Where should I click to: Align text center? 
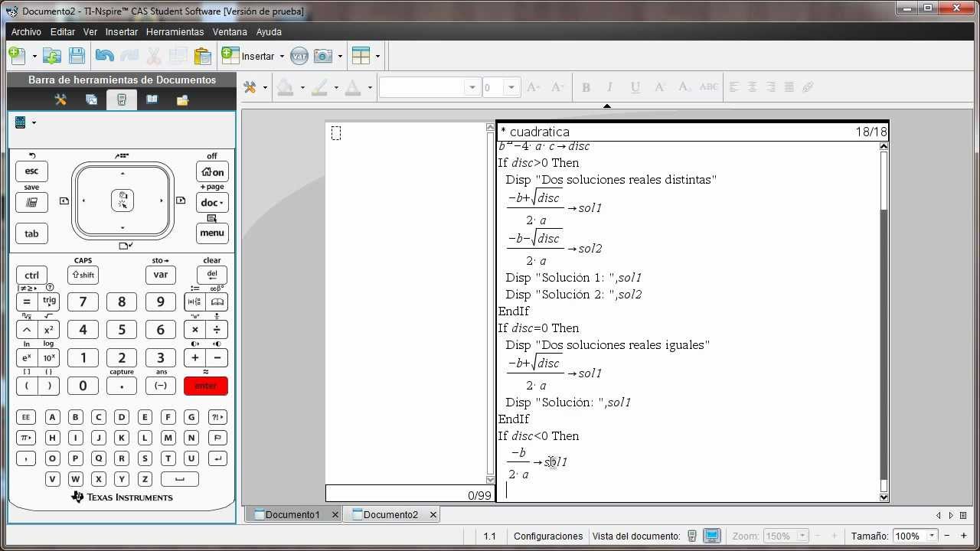click(753, 87)
